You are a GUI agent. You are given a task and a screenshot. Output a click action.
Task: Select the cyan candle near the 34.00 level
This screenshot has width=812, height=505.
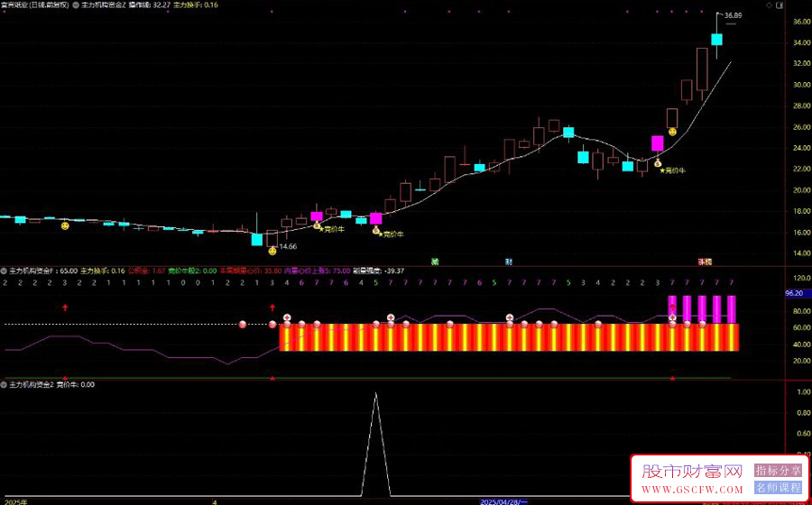tap(716, 40)
